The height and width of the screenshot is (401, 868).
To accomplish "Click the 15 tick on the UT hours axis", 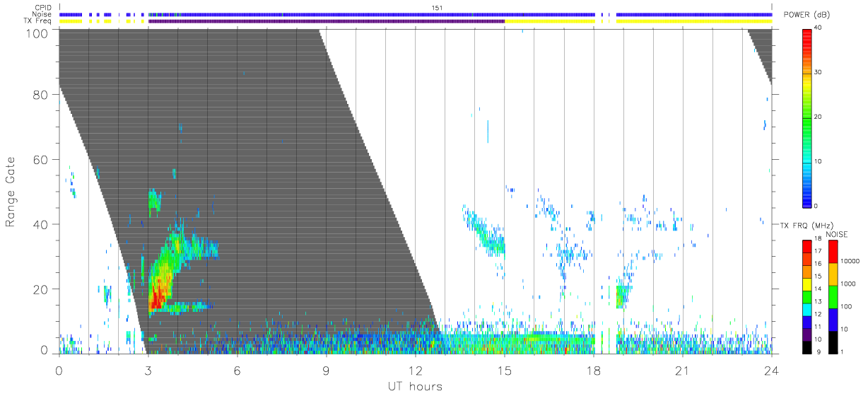I will (504, 370).
